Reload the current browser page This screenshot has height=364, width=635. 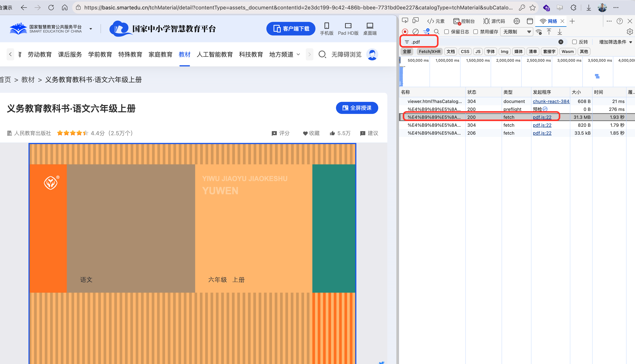point(51,8)
